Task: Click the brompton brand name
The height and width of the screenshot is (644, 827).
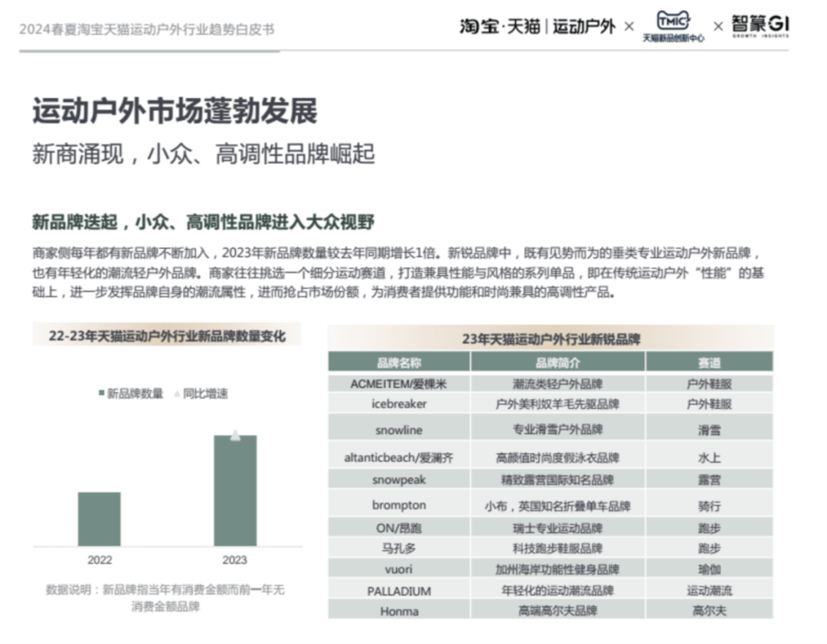Action: tap(399, 505)
